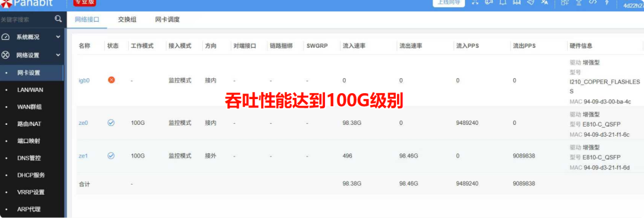Click the 流出PPS column header
Image resolution: width=644 pixels, height=218 pixels.
click(525, 46)
